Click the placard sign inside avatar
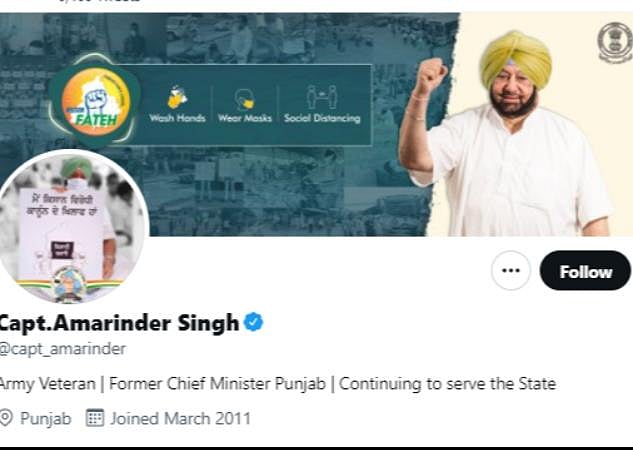Screen dimensions: 633x450 pyautogui.click(x=63, y=230)
